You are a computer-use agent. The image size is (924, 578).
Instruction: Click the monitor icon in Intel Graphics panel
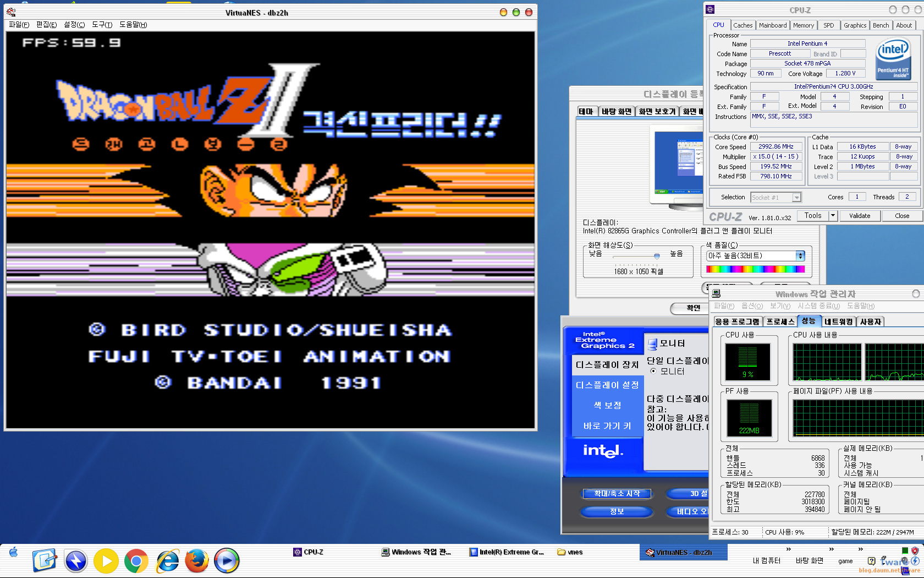point(652,344)
